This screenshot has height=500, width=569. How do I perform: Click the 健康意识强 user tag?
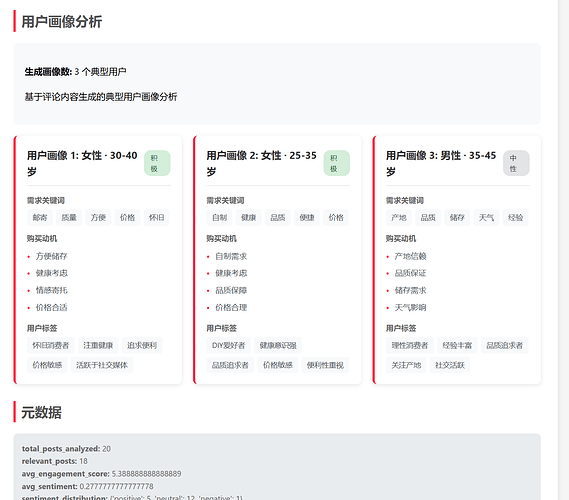tap(278, 345)
